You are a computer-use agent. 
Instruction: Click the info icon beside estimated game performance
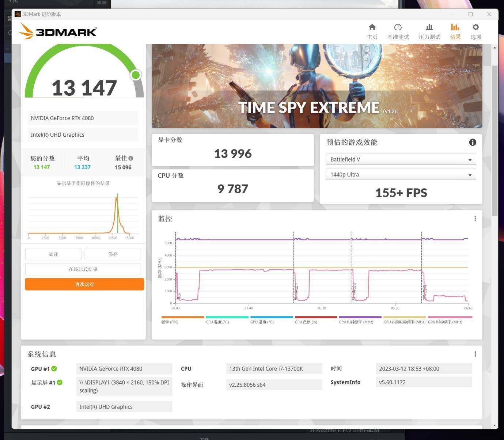(x=473, y=142)
